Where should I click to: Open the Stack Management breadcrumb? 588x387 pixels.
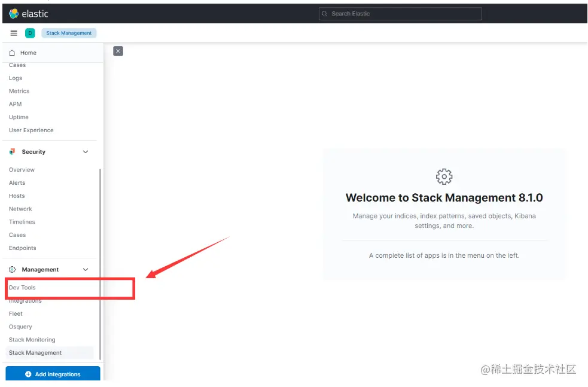69,33
